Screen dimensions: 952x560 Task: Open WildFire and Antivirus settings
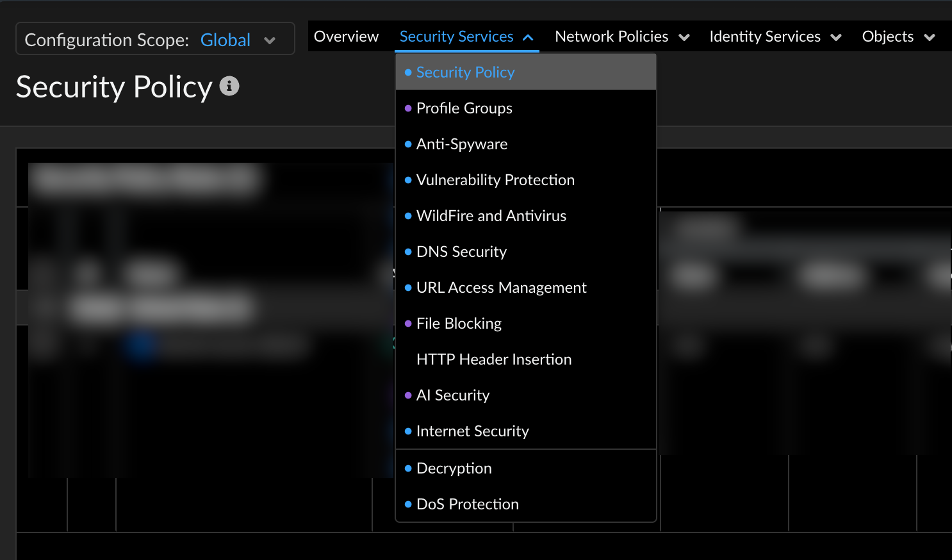pos(491,216)
